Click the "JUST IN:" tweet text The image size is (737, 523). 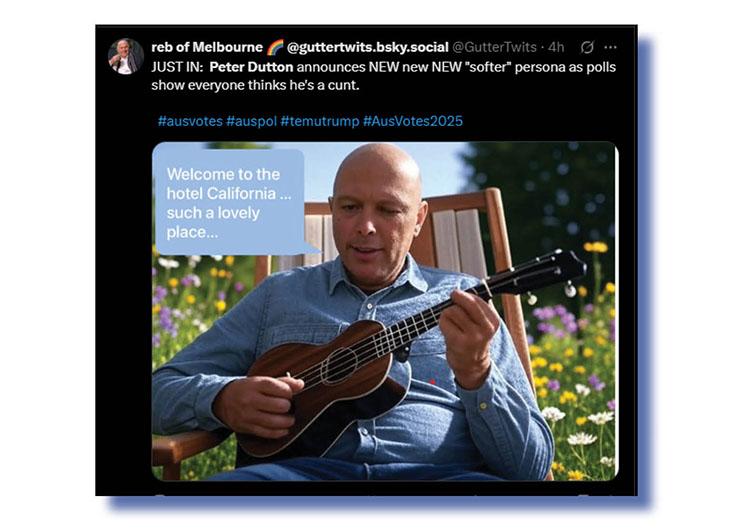[x=177, y=67]
